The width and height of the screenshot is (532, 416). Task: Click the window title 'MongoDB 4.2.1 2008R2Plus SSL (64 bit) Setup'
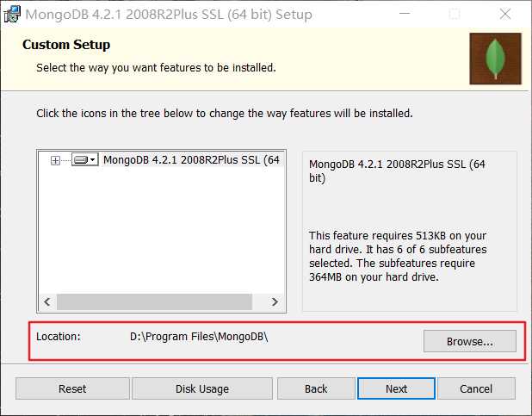click(x=169, y=15)
